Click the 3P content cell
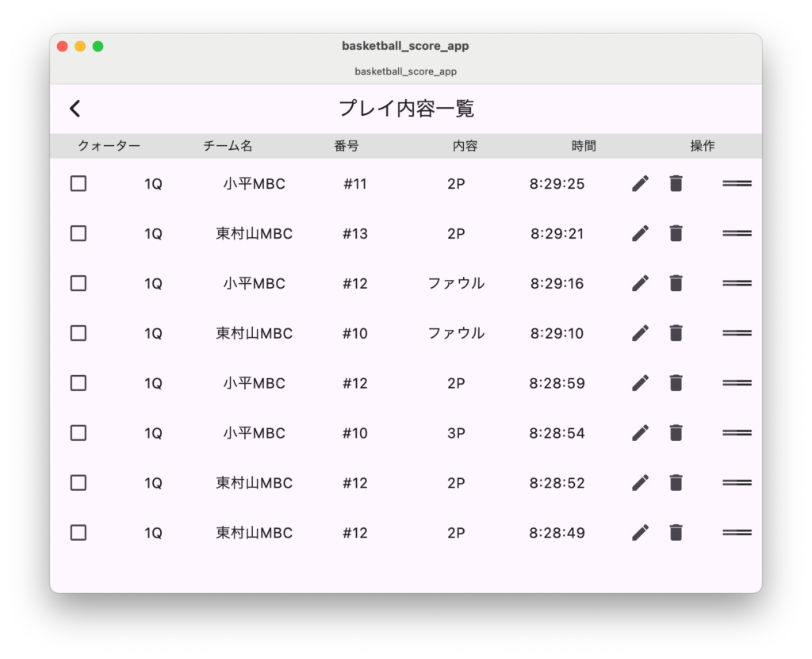The height and width of the screenshot is (659, 812). pyautogui.click(x=456, y=433)
